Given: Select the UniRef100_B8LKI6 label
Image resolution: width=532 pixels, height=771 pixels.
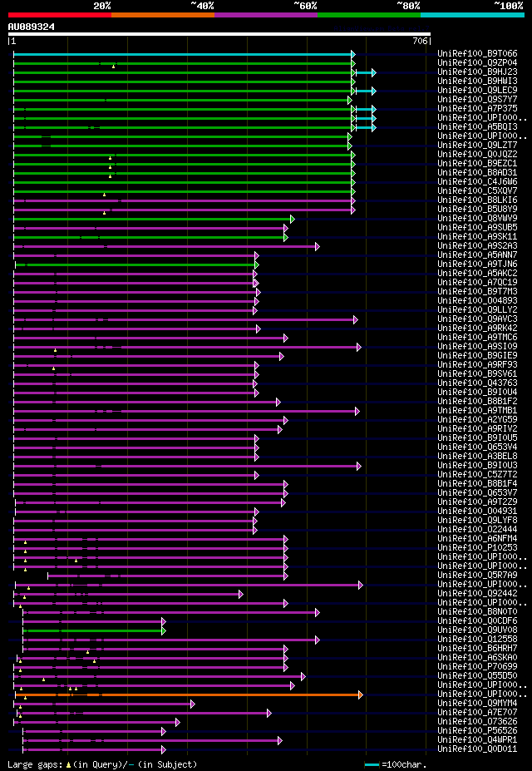Looking at the screenshot, I should click(477, 200).
